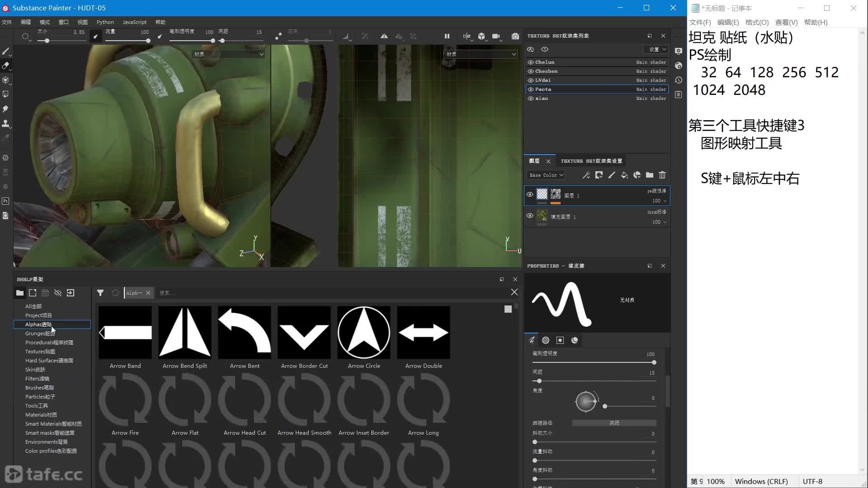Click the pause rendering icon
The image size is (868, 488).
click(447, 36)
